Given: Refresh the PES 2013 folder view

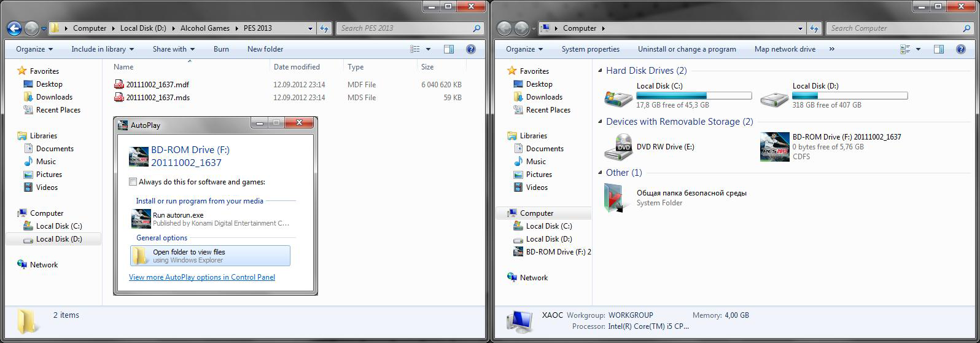Looking at the screenshot, I should point(325,28).
